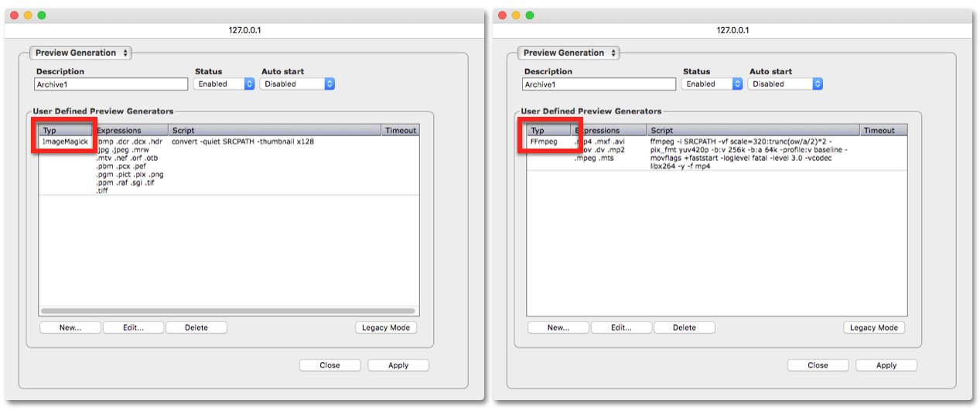Click the convert -quiet SRCPATH script text
This screenshot has width=980, height=414.
[243, 142]
